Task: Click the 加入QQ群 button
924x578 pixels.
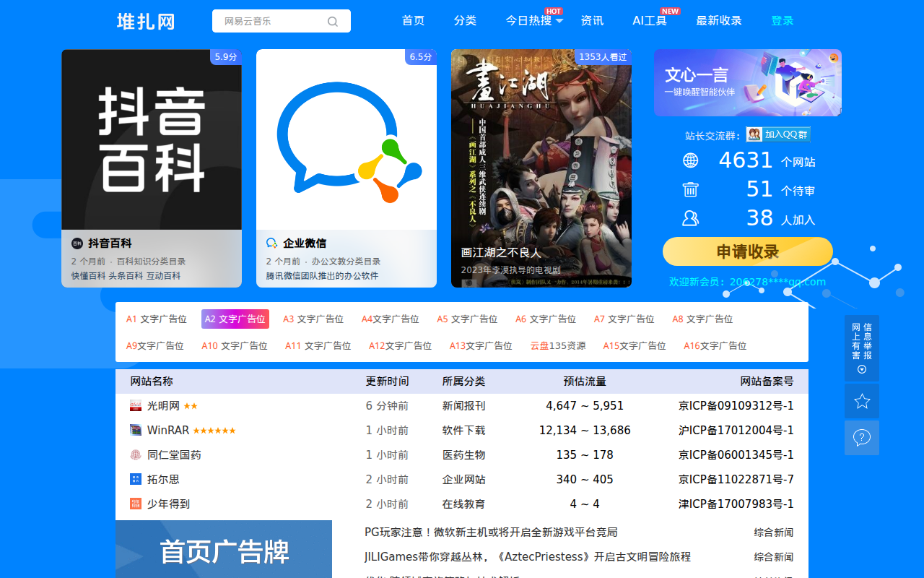Action: 778,134
